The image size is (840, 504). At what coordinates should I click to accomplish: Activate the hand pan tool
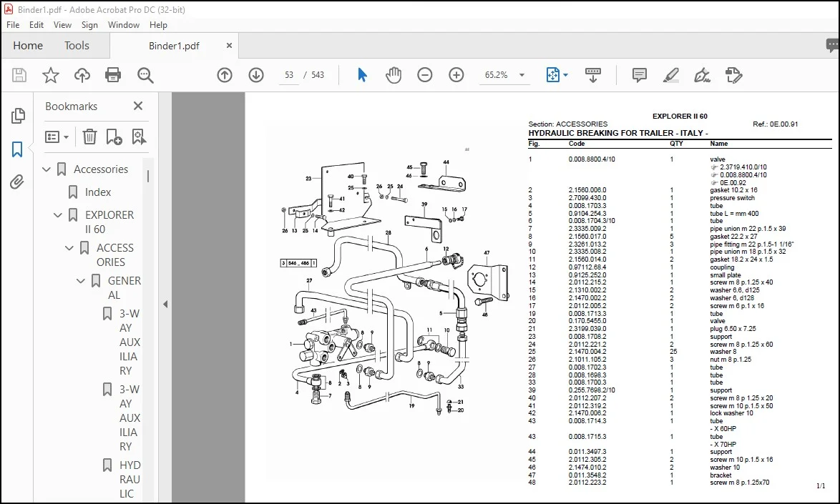(x=394, y=75)
